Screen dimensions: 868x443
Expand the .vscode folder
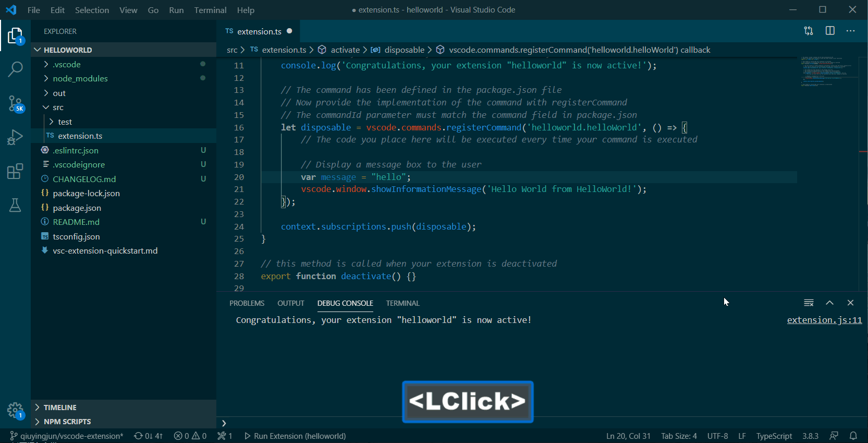coord(124,64)
